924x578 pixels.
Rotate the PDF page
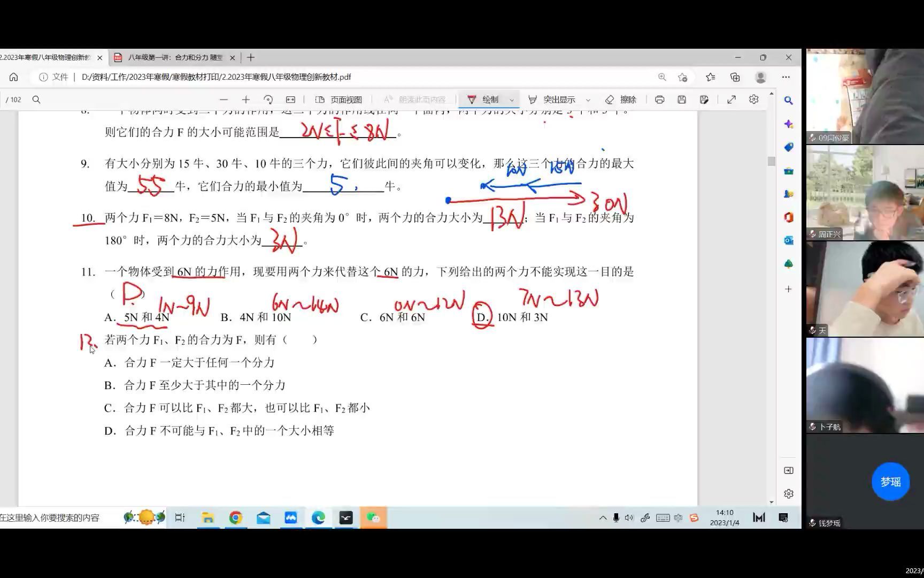268,99
